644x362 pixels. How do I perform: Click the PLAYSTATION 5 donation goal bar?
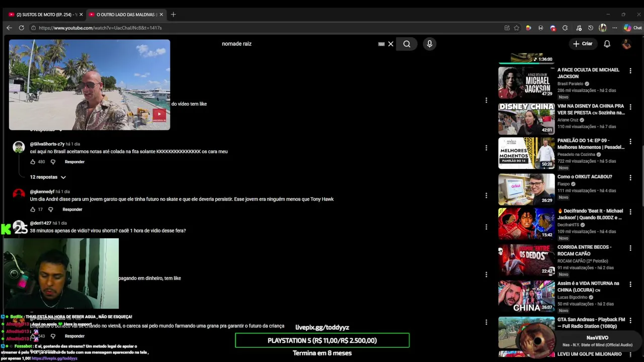click(322, 340)
